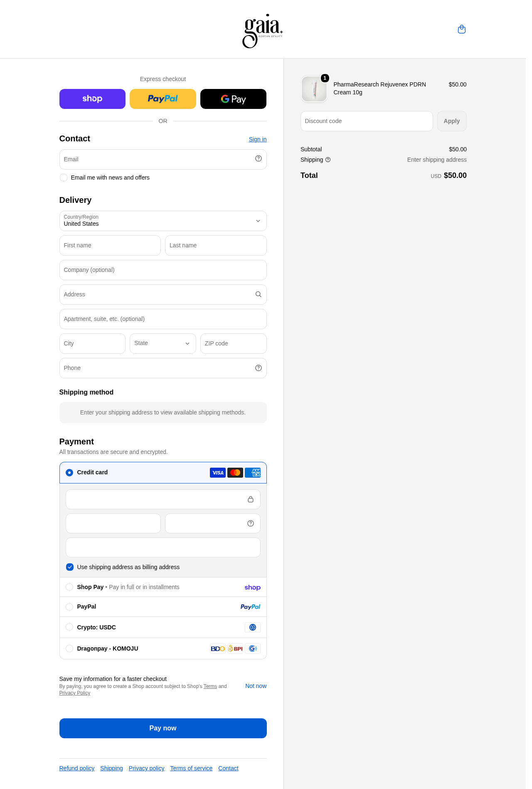
Task: Pay with Google Pay express button
Action: click(x=233, y=99)
